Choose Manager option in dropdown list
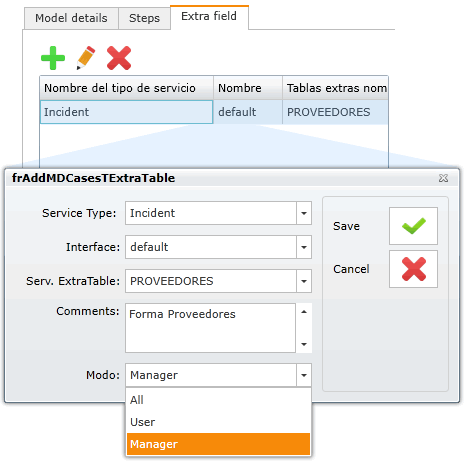Image resolution: width=464 pixels, height=461 pixels. (x=218, y=444)
